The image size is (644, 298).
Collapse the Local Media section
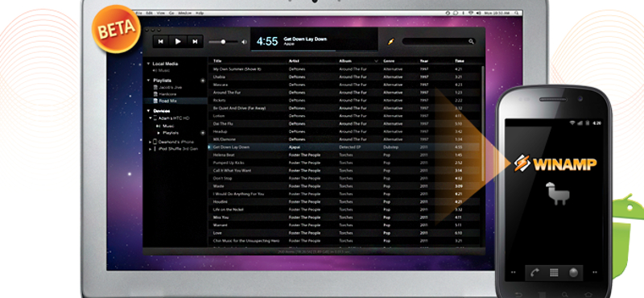coord(148,64)
